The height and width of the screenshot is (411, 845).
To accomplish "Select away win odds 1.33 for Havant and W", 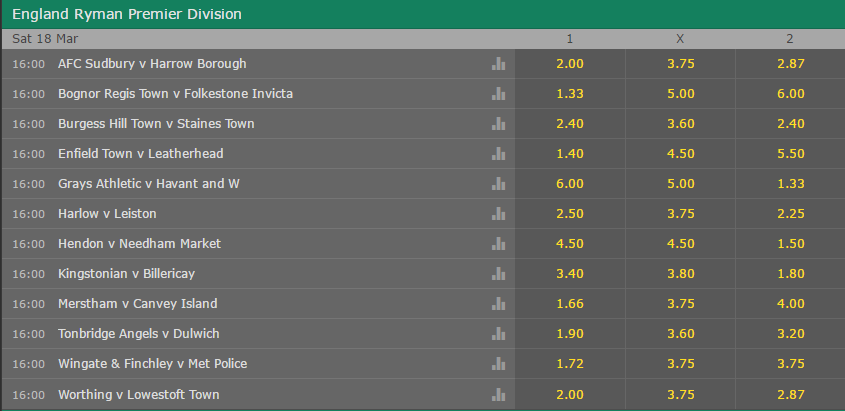I will [790, 184].
